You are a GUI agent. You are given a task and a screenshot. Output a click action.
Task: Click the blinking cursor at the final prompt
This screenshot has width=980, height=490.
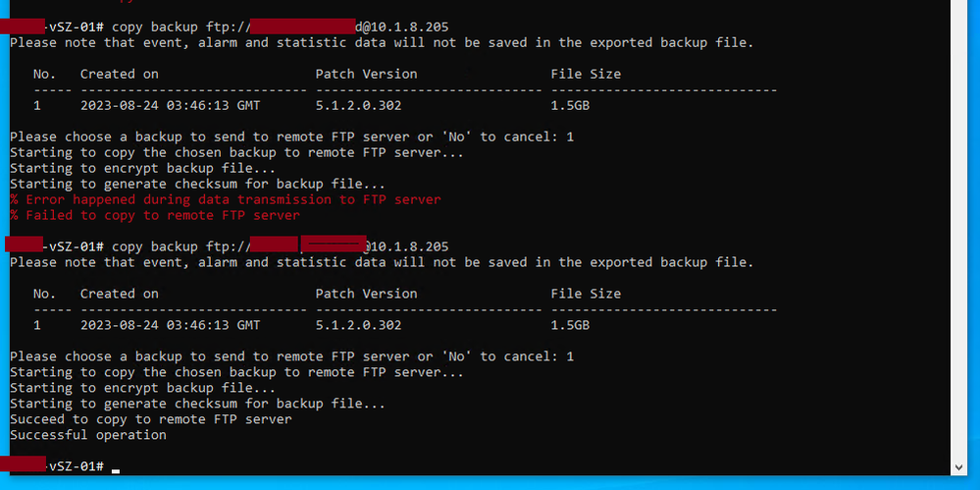click(x=116, y=467)
